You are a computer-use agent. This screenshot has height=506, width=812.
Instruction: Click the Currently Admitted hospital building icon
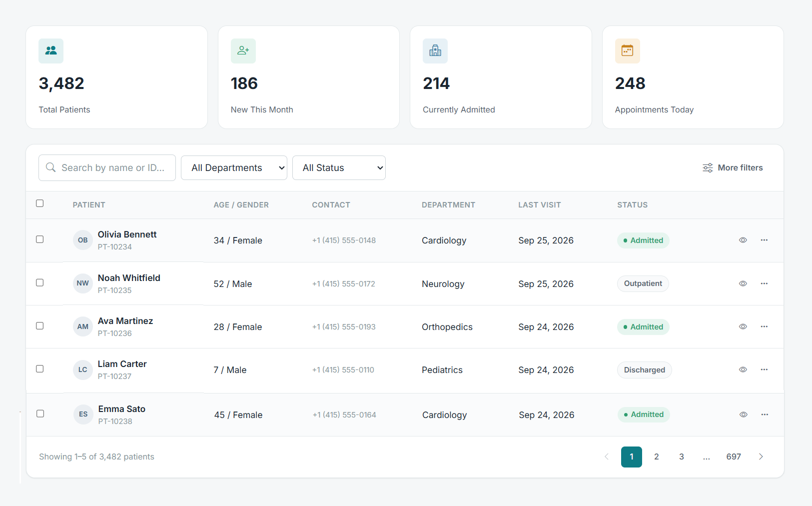pos(435,50)
